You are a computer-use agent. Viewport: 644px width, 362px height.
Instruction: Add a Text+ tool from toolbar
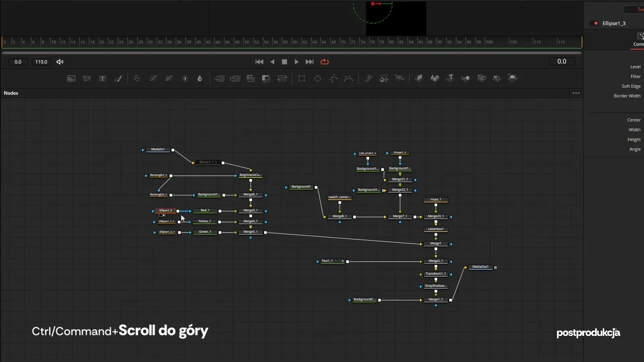pyautogui.click(x=102, y=78)
